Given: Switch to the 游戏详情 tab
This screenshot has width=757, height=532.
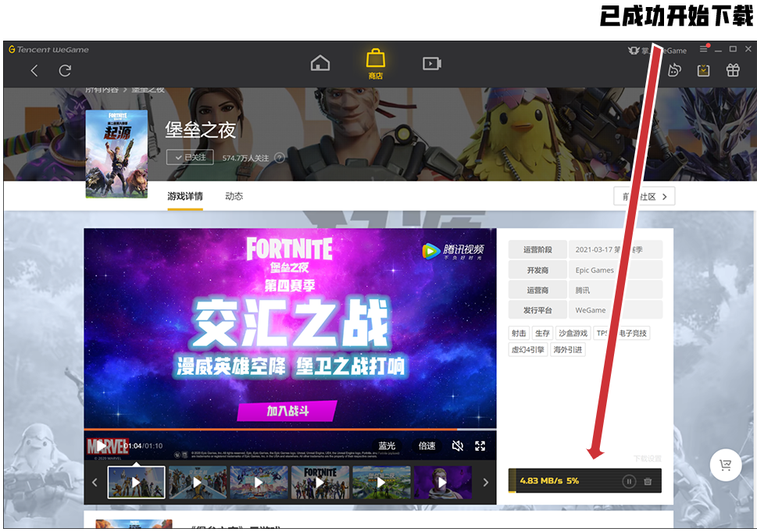Looking at the screenshot, I should click(x=185, y=197).
